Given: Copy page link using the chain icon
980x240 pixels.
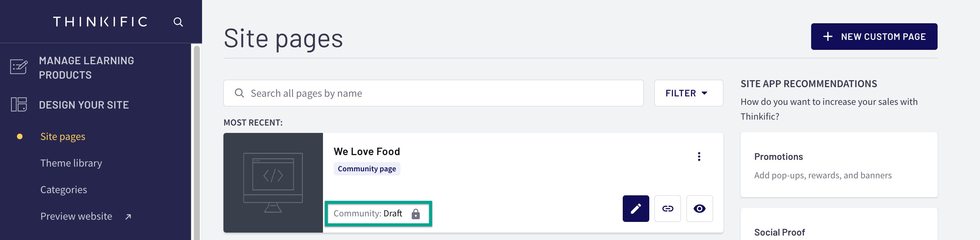Looking at the screenshot, I should pos(667,208).
